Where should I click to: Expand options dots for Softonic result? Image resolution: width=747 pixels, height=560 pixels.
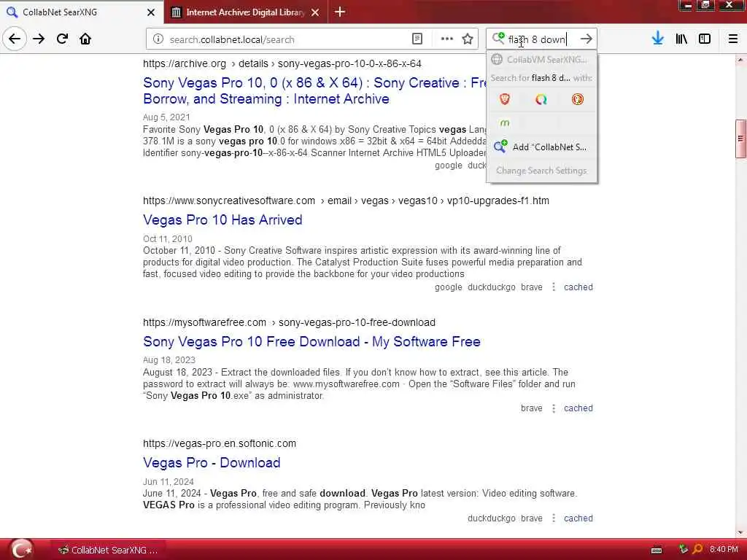(554, 518)
